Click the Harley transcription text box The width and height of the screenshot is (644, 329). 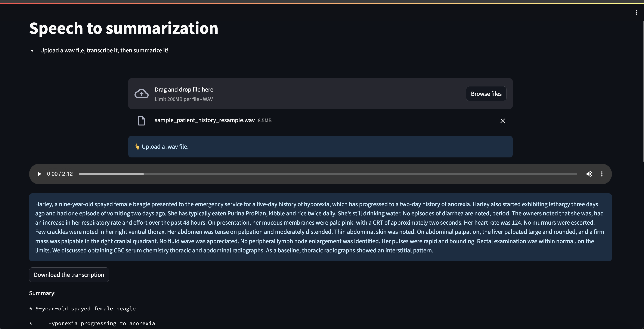(x=320, y=227)
